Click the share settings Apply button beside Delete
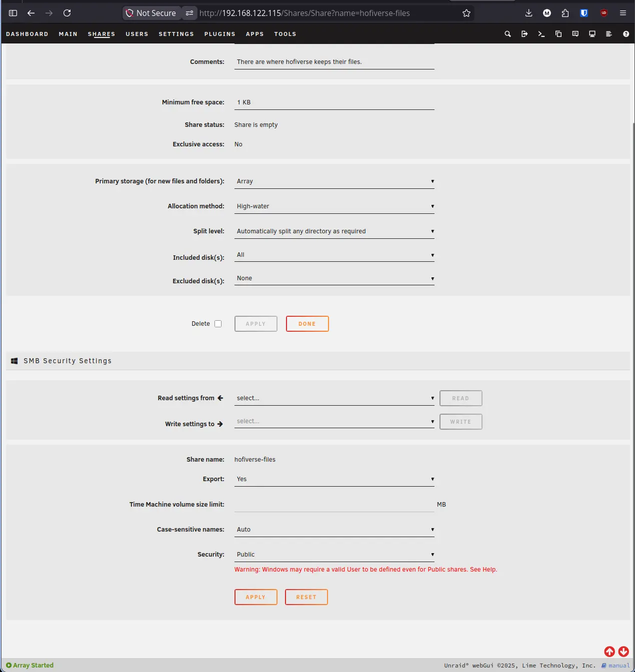This screenshot has height=672, width=635. pos(255,324)
